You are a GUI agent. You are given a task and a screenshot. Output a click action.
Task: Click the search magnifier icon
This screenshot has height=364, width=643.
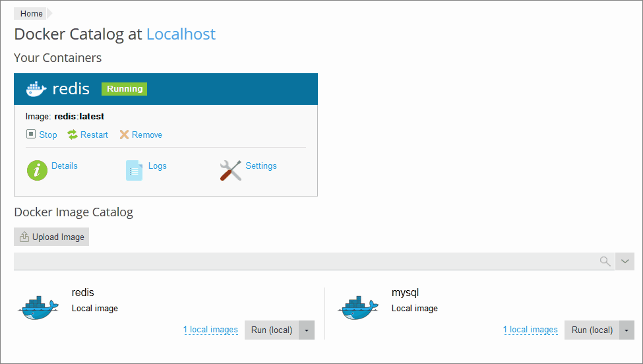tap(605, 262)
